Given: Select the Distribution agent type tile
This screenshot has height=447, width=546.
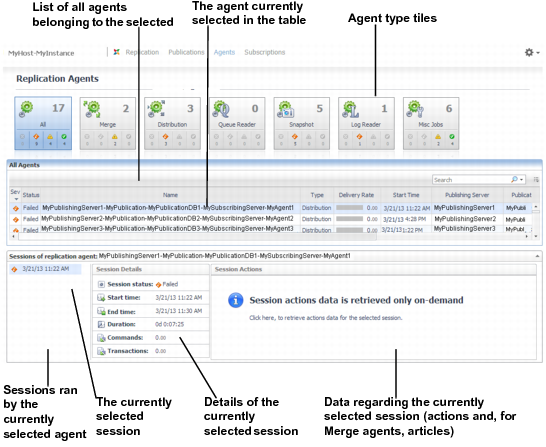Looking at the screenshot, I should pyautogui.click(x=172, y=123).
